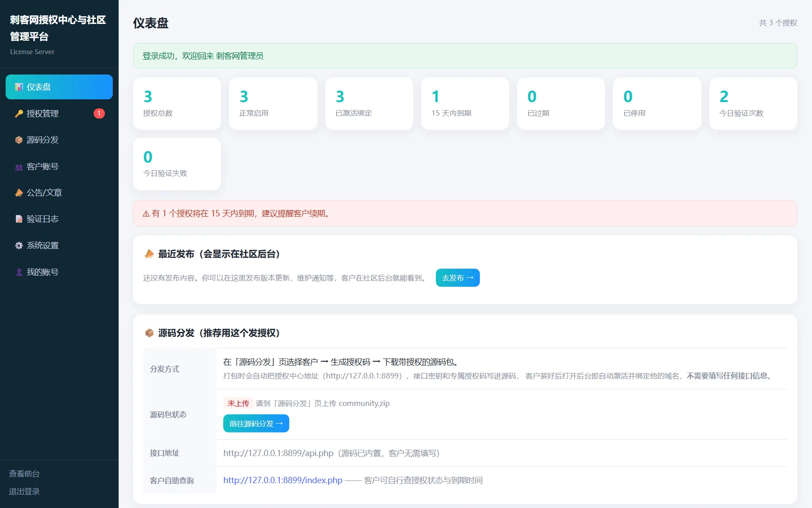Viewport: 812px width, 508px height.
Task: Click the user icon beside 我的账号
Action: tap(19, 272)
